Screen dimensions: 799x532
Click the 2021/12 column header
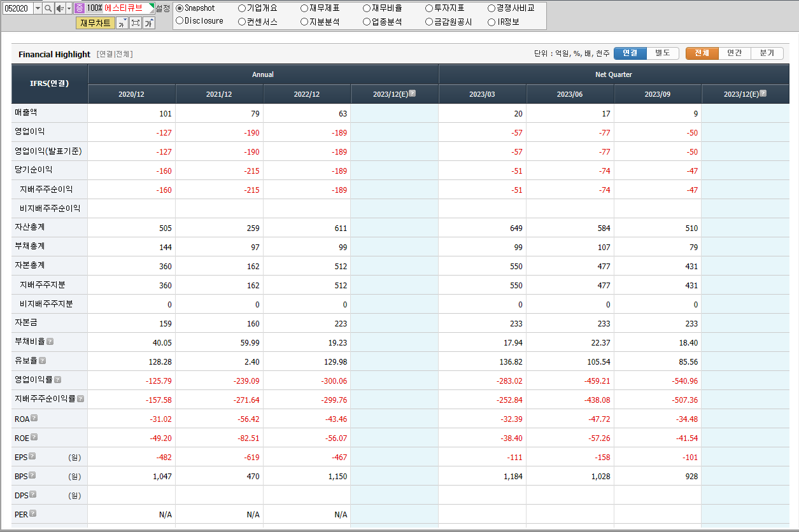pos(219,94)
